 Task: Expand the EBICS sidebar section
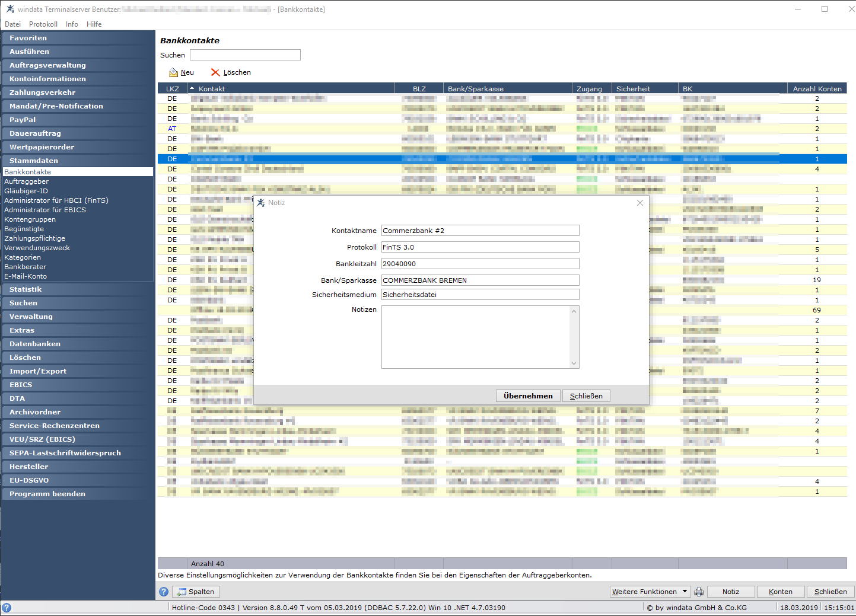pyautogui.click(x=78, y=385)
